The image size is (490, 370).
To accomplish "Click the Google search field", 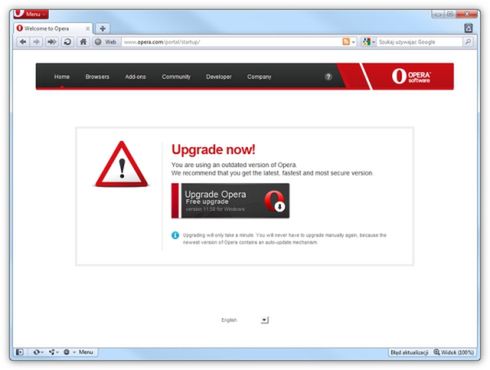I will [420, 42].
